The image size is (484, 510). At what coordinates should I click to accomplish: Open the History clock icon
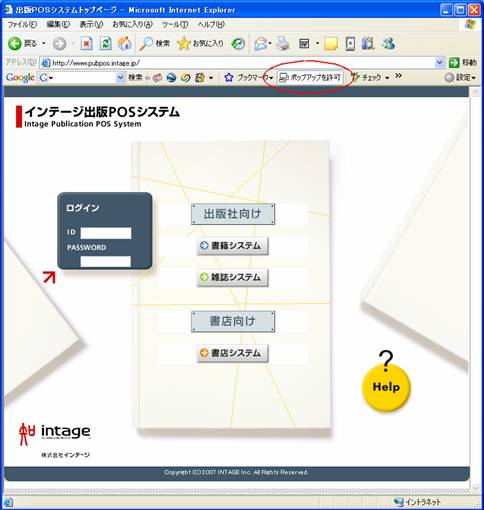[x=238, y=44]
